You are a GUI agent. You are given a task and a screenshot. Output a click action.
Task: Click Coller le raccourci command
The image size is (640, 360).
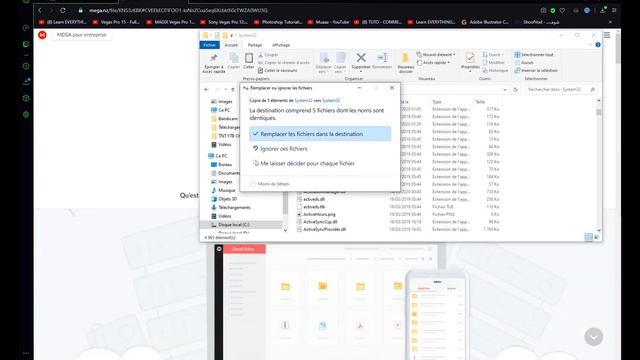278,71
